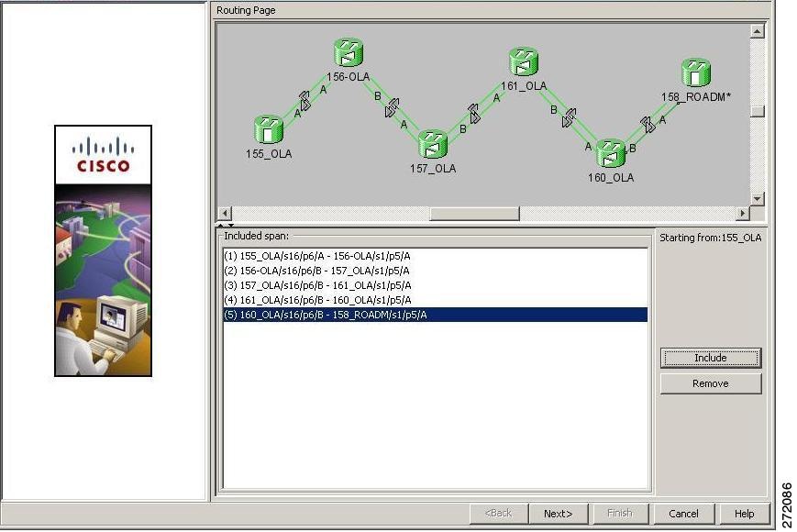The width and height of the screenshot is (797, 532).
Task: Select the 156-OLA node icon
Action: click(349, 52)
